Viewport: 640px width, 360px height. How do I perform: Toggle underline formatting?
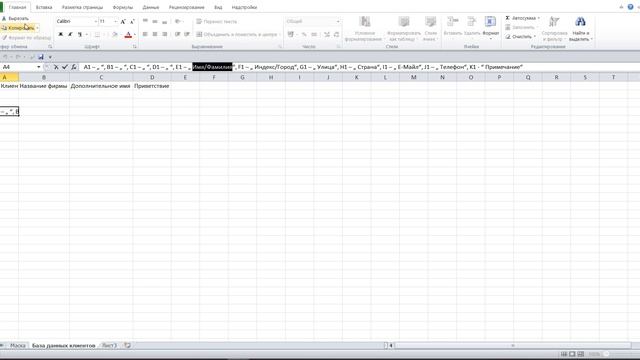(80, 34)
